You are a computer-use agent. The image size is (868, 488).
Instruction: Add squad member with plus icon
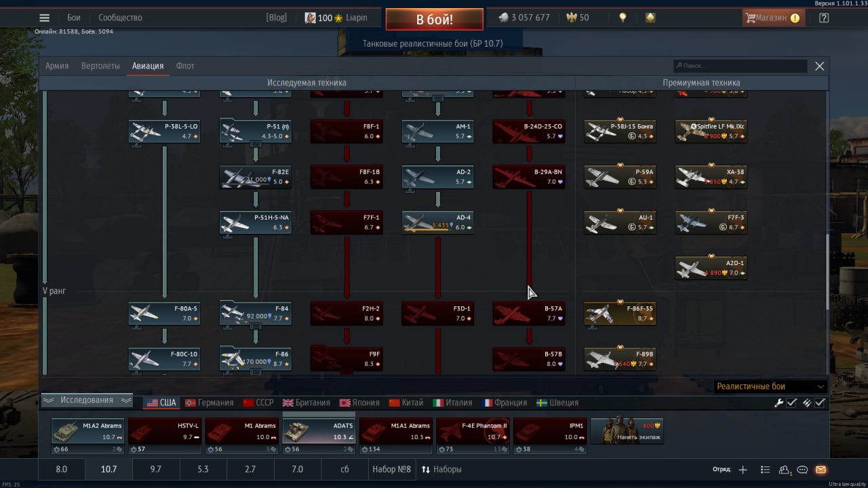[743, 470]
